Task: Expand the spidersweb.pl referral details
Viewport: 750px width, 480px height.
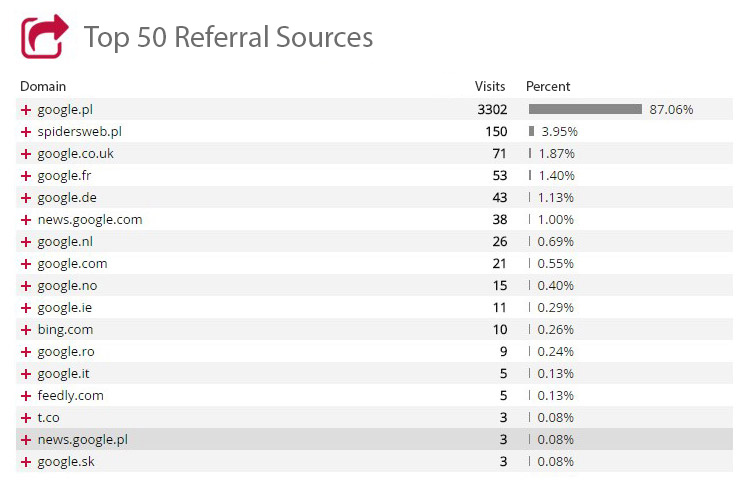Action: pos(26,132)
